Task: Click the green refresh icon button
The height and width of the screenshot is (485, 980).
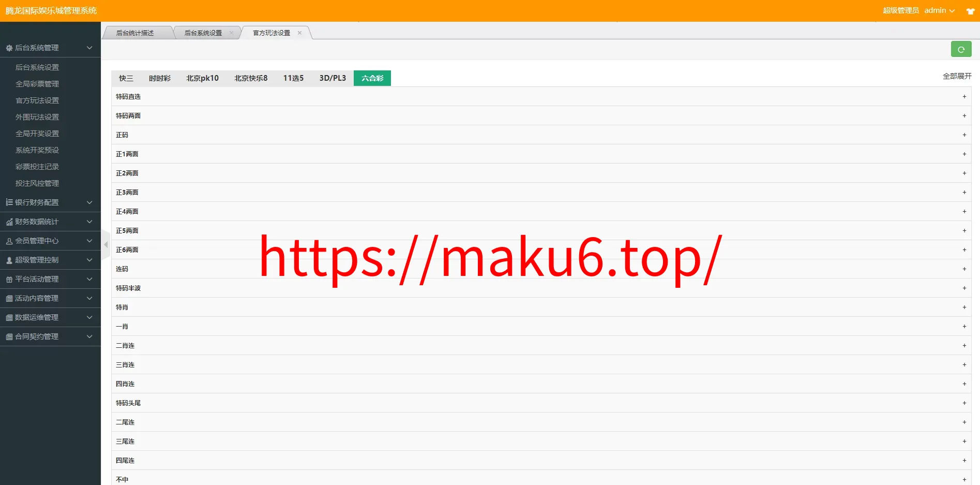Action: click(x=961, y=49)
